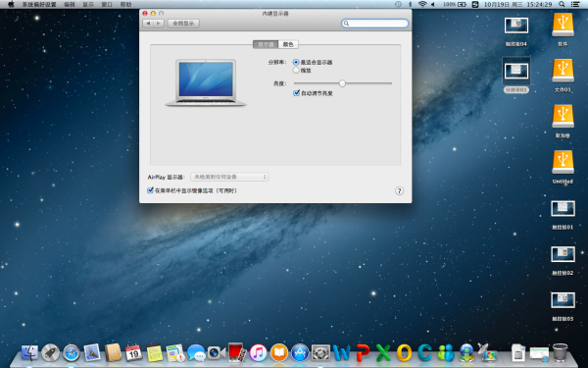This screenshot has height=368, width=588.
Task: Open Messages app in the Dock
Action: coord(196,353)
